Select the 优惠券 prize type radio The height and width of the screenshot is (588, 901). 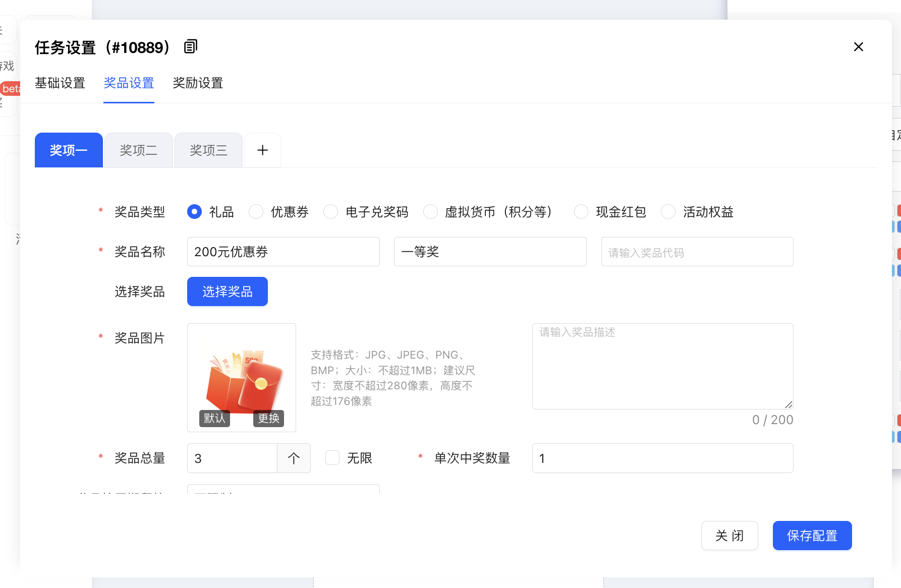(256, 212)
